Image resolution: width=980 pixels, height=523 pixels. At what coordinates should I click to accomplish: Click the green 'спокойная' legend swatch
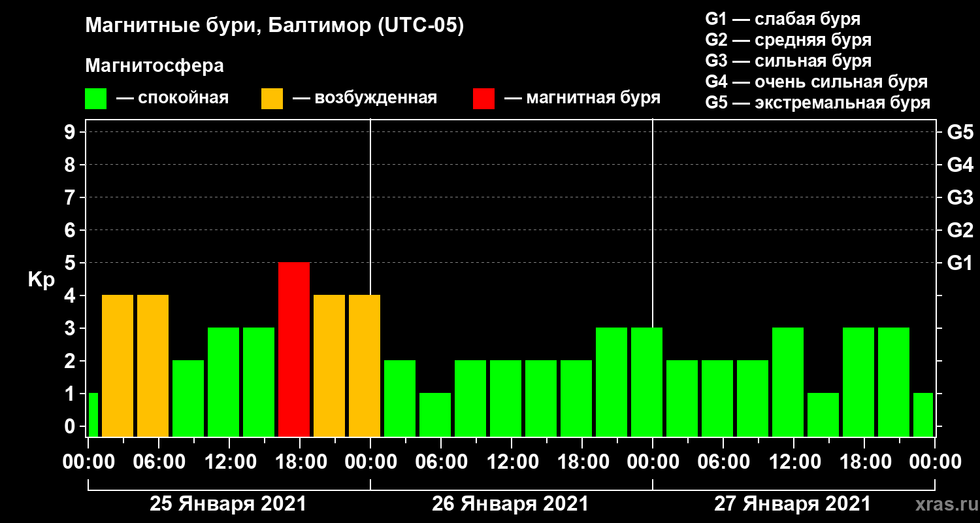tap(95, 99)
